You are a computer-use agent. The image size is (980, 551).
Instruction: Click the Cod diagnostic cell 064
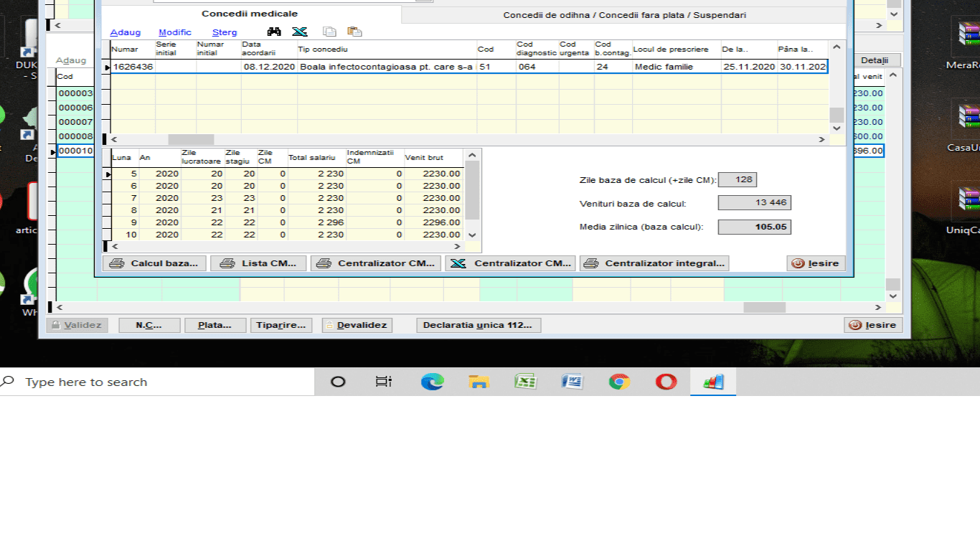tap(537, 67)
